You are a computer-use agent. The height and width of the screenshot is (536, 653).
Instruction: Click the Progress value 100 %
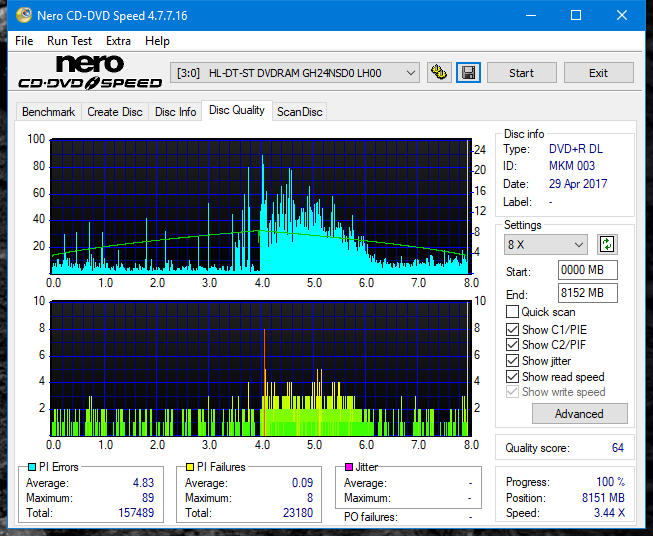[611, 482]
